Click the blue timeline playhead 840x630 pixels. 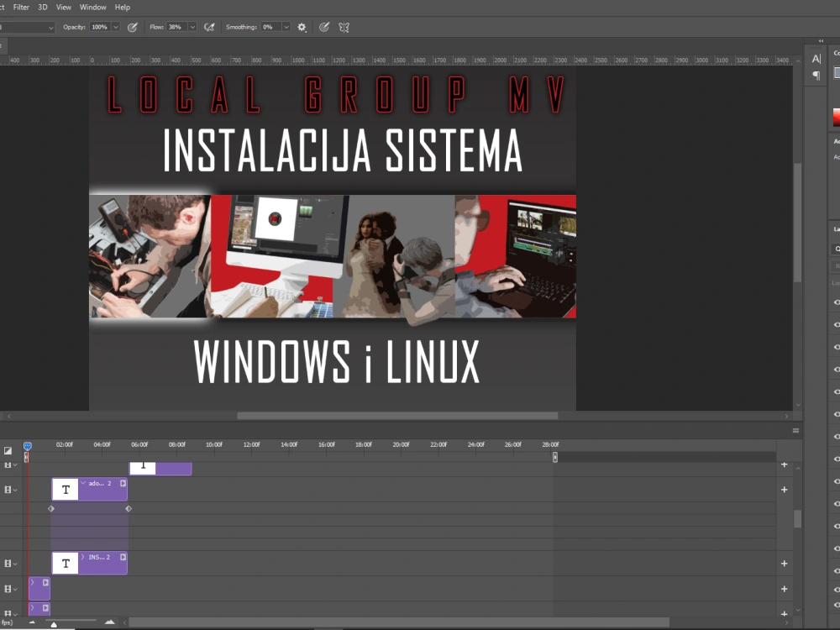point(28,446)
